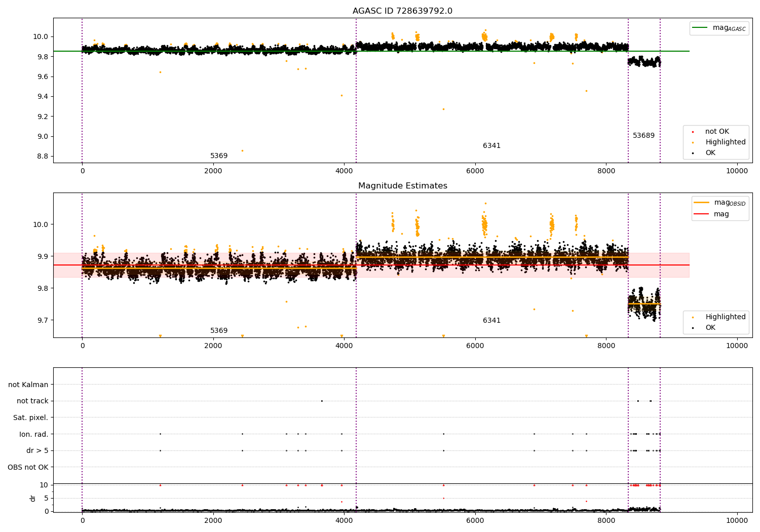Image resolution: width=760 pixels, height=532 pixels.
Task: Select the mag AGASC legend label in top panel
Action: pos(729,28)
